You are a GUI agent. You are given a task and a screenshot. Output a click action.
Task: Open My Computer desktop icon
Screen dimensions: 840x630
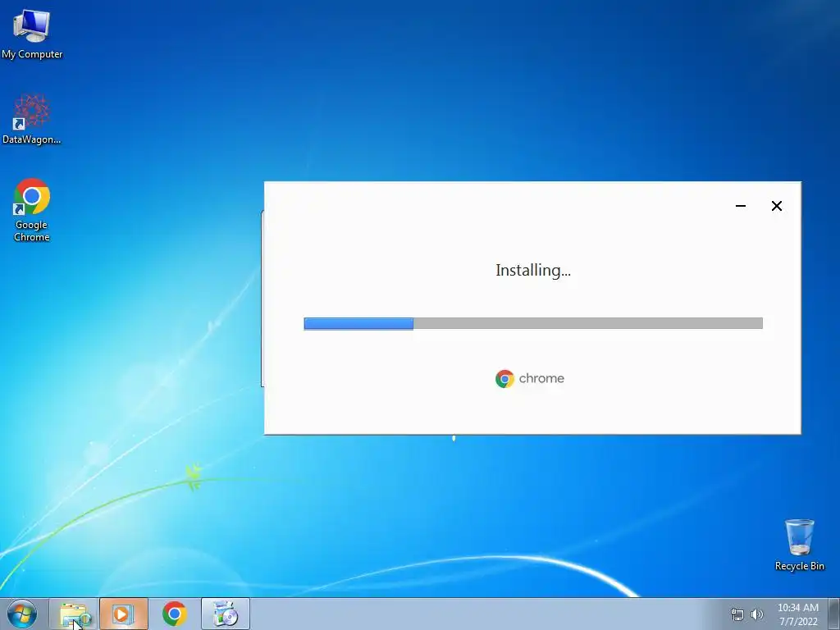pos(32,34)
